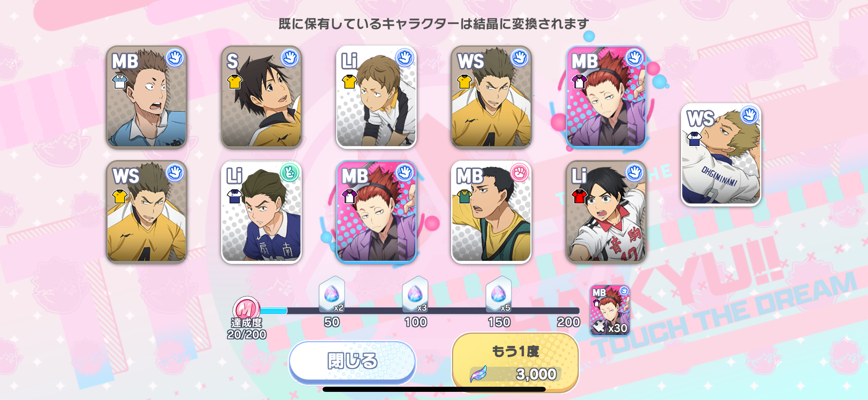The width and height of the screenshot is (868, 400).
Task: Click the red jersey icon on Li card
Action: pyautogui.click(x=579, y=196)
